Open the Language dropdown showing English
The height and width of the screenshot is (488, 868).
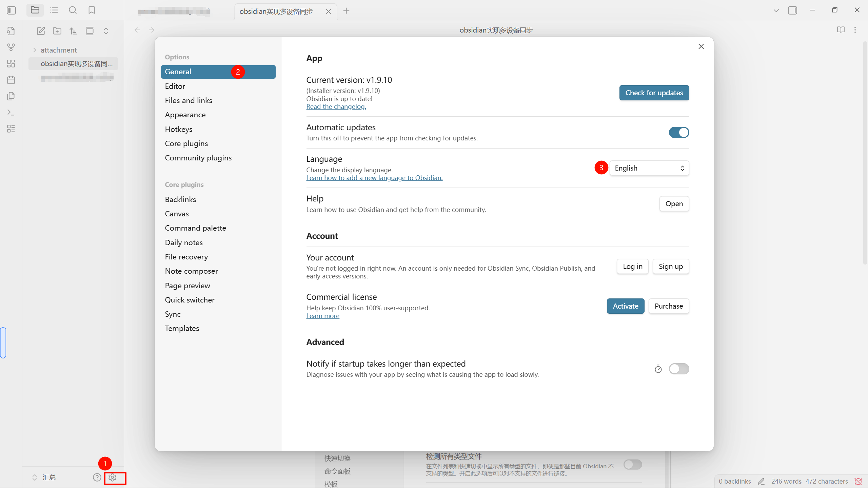click(649, 168)
